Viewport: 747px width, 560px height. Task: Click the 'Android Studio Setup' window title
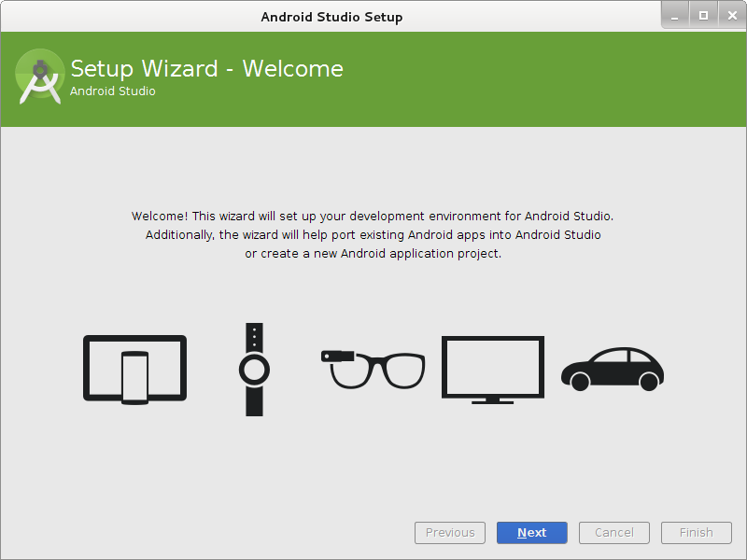(x=331, y=17)
